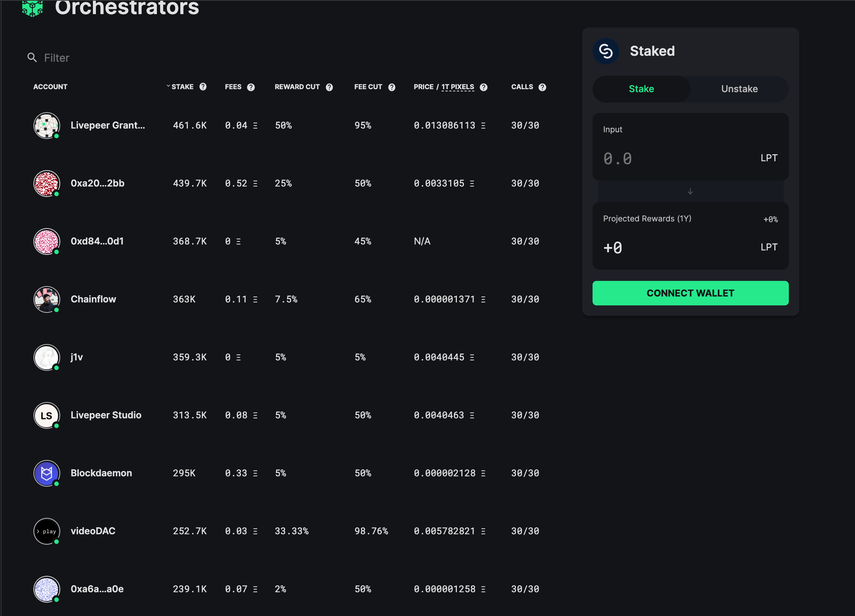This screenshot has height=616, width=855.
Task: Open the Livepeer Studio orchestrator page
Action: pyautogui.click(x=106, y=416)
